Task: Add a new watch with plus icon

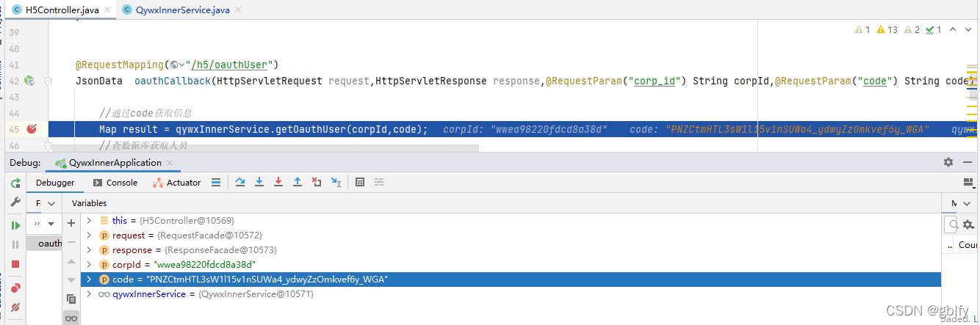Action: tap(71, 223)
